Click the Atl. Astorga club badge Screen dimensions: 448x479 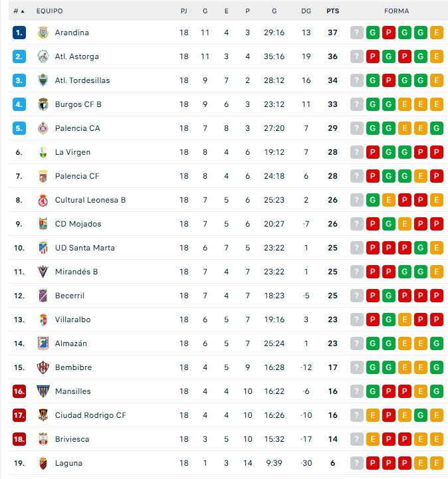43,56
